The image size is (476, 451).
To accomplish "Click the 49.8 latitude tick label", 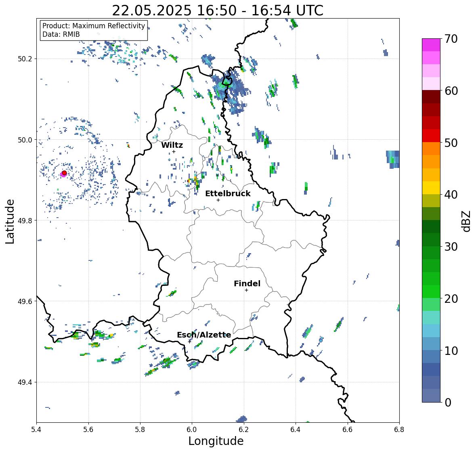I will tap(25, 220).
